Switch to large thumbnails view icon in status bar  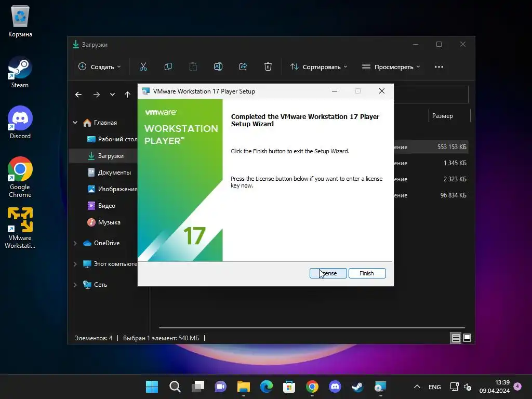point(467,338)
